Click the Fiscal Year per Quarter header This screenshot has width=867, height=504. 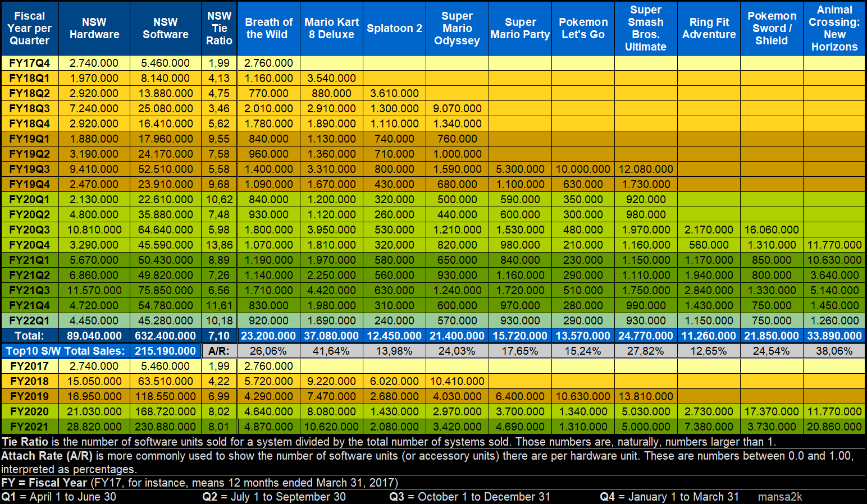30,28
